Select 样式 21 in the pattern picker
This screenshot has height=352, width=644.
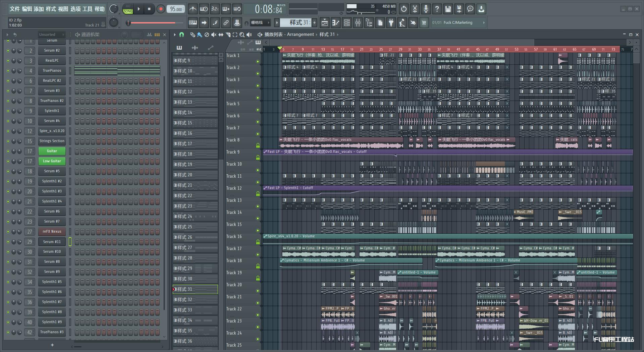[195, 185]
